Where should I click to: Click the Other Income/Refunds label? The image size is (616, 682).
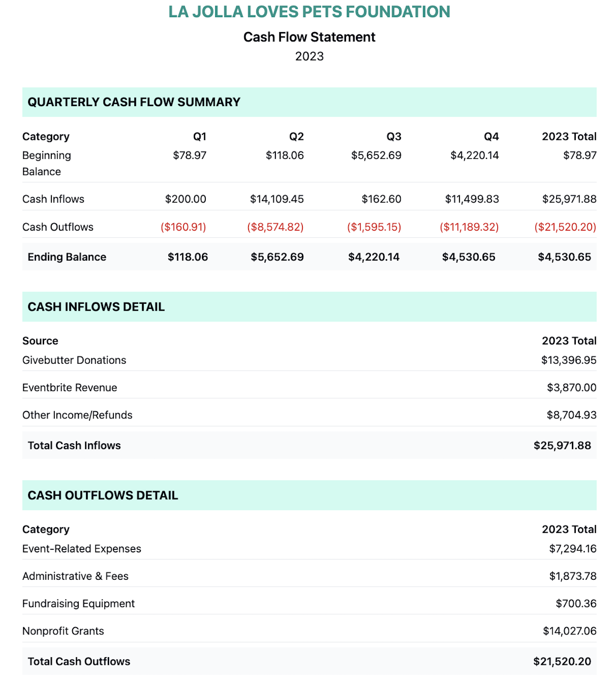click(x=77, y=415)
